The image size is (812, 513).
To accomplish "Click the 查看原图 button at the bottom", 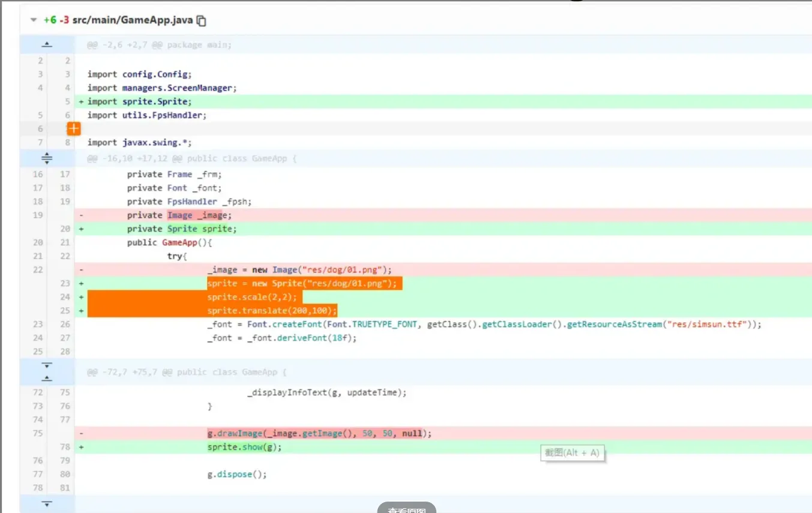I will [x=407, y=509].
